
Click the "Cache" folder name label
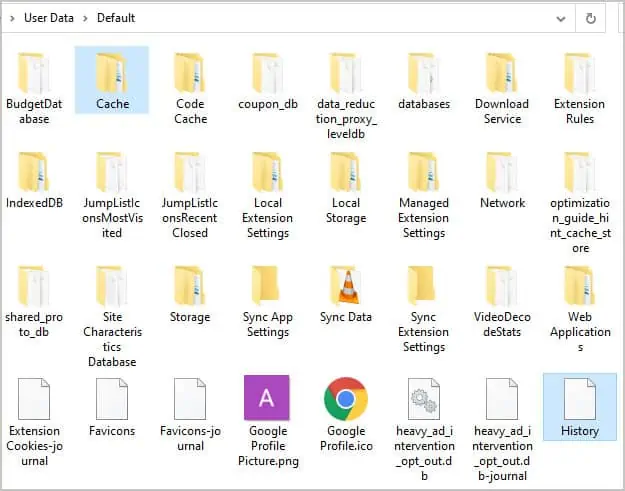click(112, 104)
